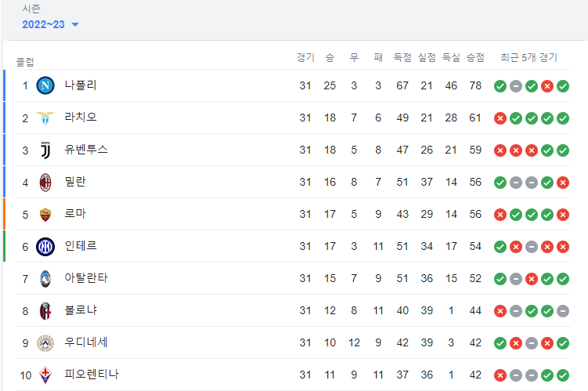This screenshot has width=588, height=391.
Task: Click the Fiorentina crest icon
Action: point(45,375)
